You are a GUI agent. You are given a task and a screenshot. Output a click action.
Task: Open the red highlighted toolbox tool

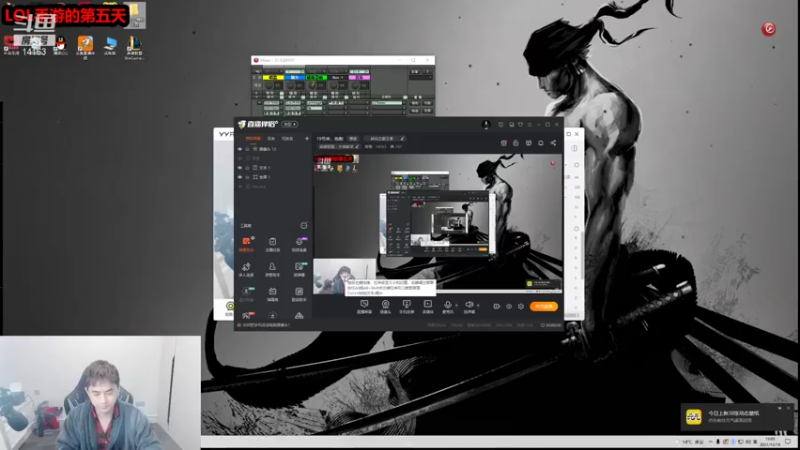pos(246,244)
